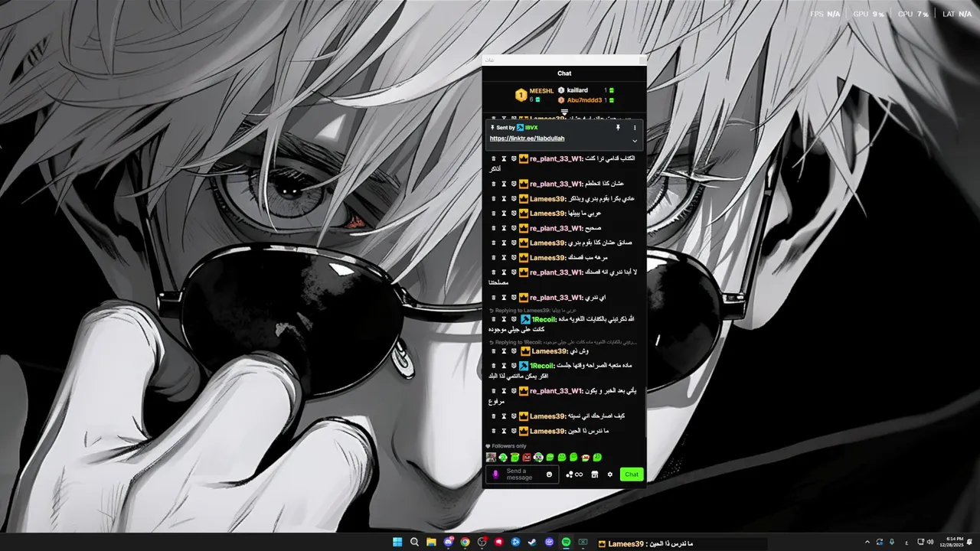Viewport: 980px width, 551px height.
Task: Click the "Send a message" input field
Action: [x=523, y=474]
